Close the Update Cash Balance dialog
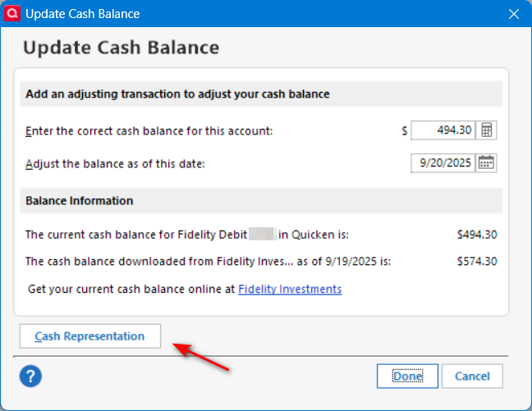532x411 pixels. click(514, 14)
